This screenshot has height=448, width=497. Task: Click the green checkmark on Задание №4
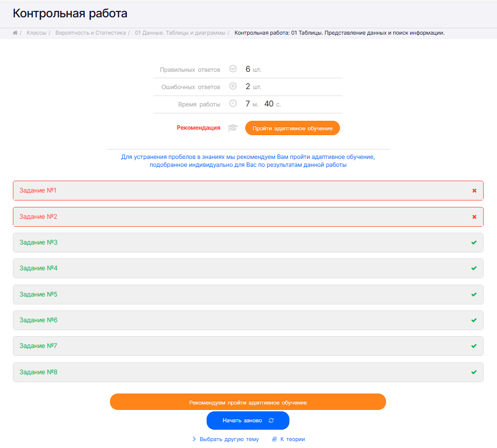tap(474, 268)
